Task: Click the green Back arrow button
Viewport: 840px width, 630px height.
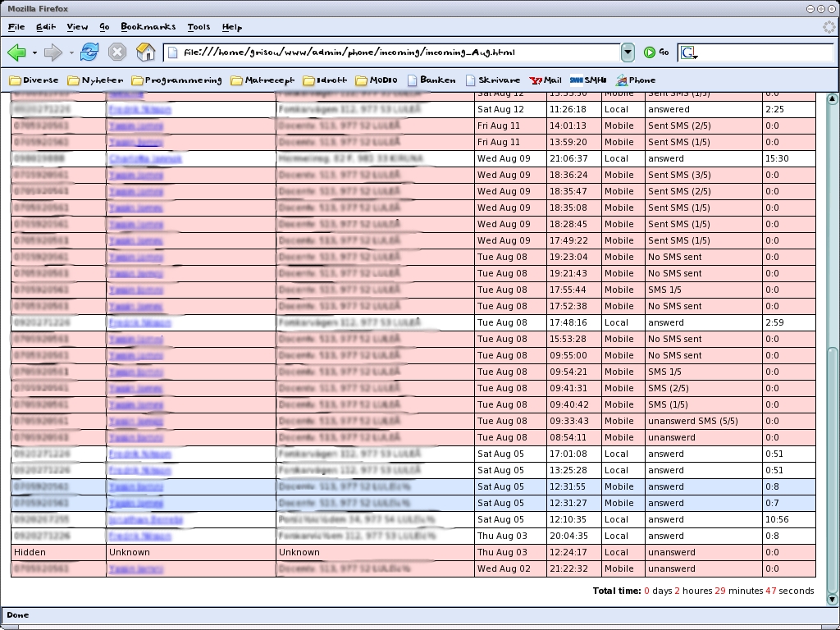Action: coord(16,52)
